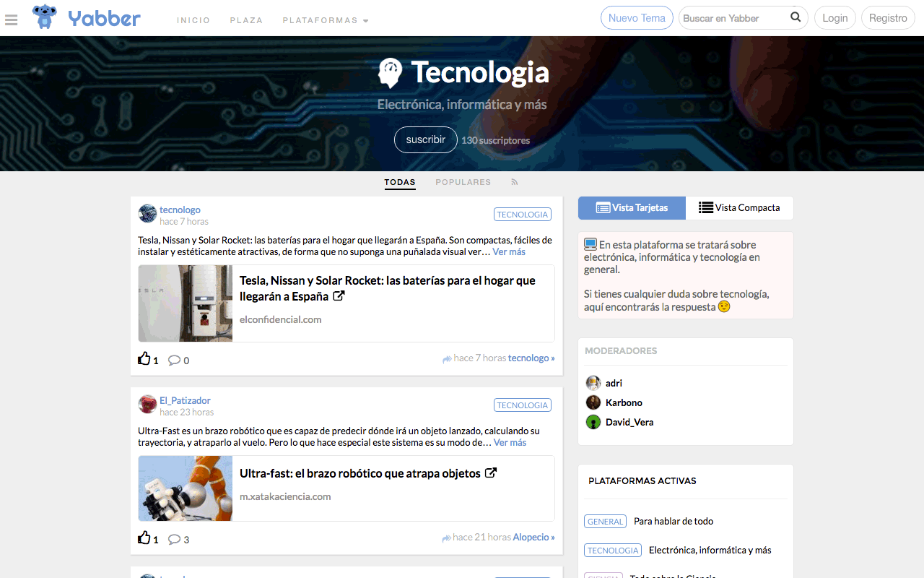Switch to Vista Tarjetas card view

(x=632, y=207)
